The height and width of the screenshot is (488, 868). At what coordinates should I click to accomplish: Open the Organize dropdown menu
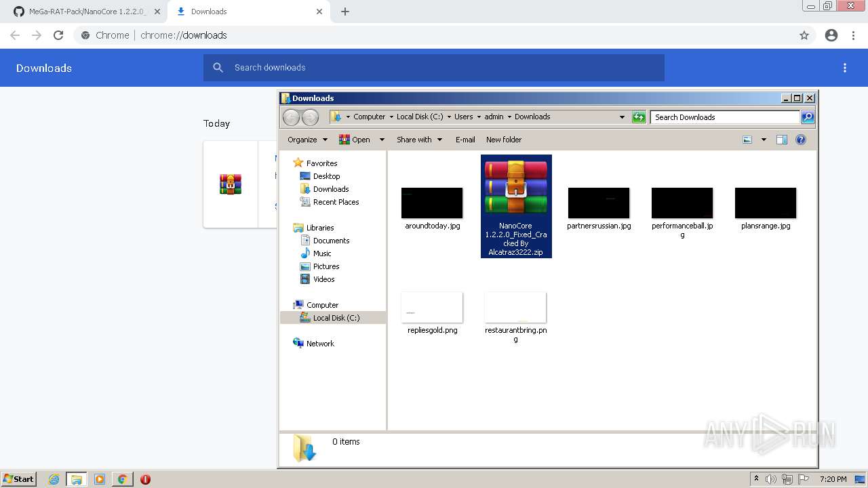point(307,140)
